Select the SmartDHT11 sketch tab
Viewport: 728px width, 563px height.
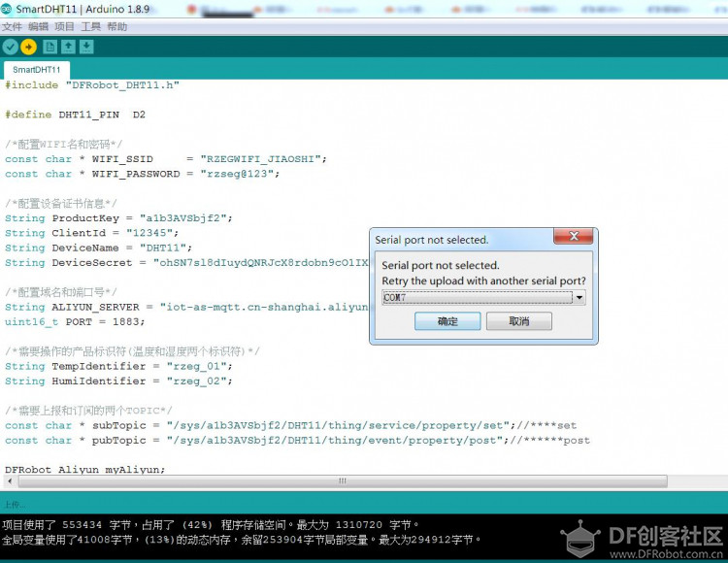(37, 70)
